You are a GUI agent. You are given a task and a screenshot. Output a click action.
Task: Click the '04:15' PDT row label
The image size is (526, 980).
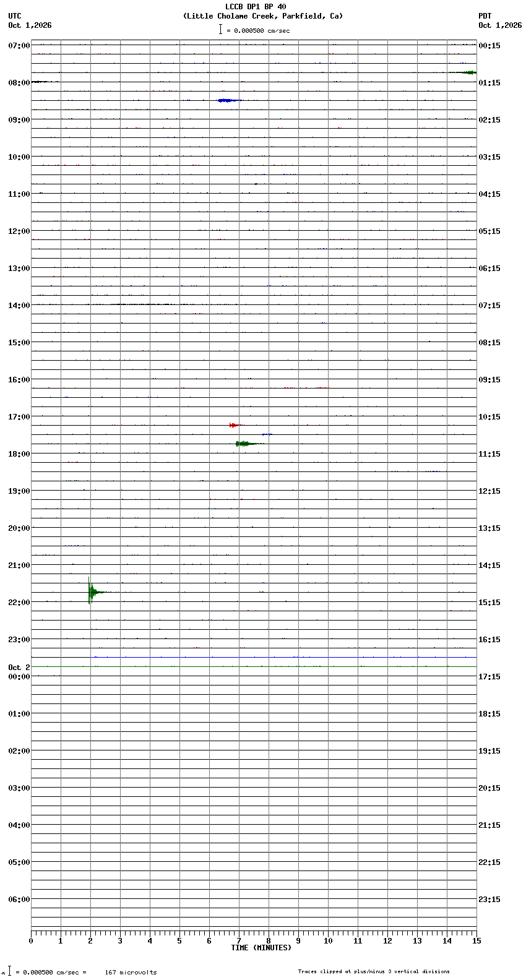click(489, 194)
